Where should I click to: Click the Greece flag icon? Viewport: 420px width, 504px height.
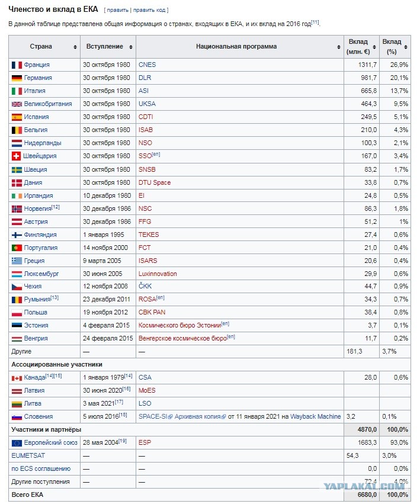[x=17, y=261]
